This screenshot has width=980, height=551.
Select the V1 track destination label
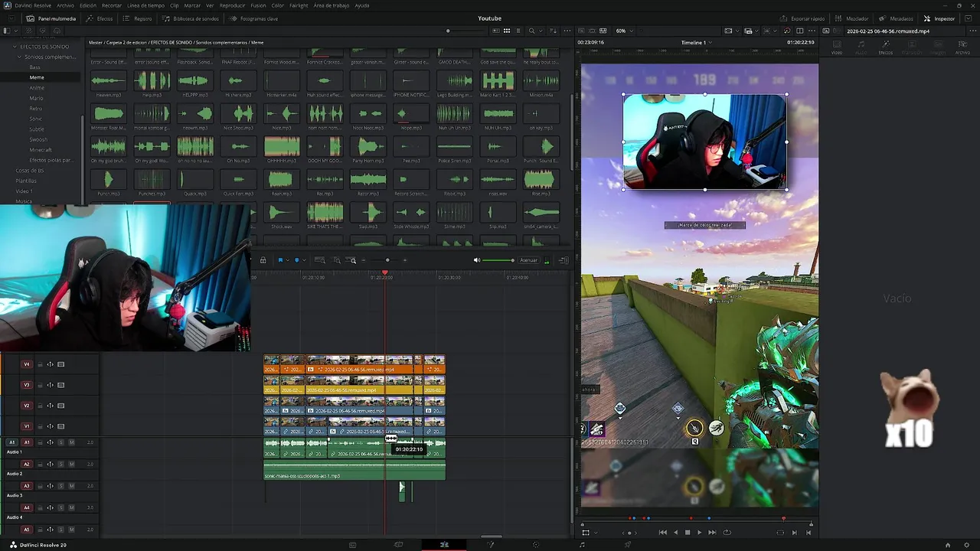[27, 426]
